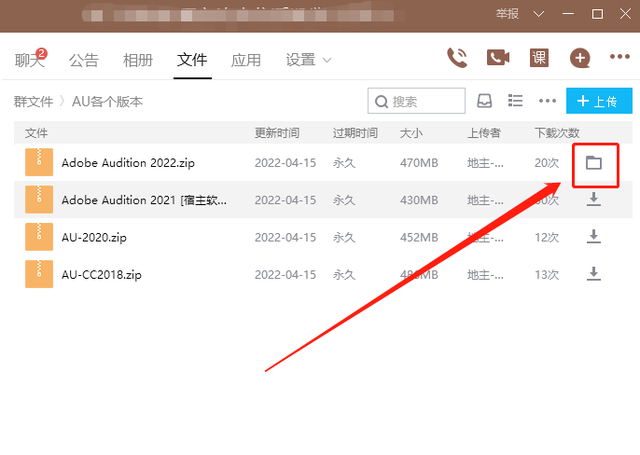
Task: Click the round plus invite icon
Action: pyautogui.click(x=580, y=58)
